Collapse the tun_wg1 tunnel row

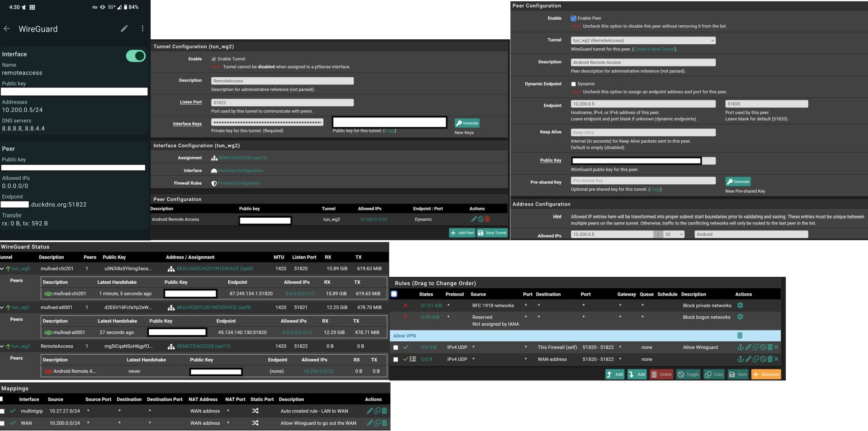pos(2,307)
